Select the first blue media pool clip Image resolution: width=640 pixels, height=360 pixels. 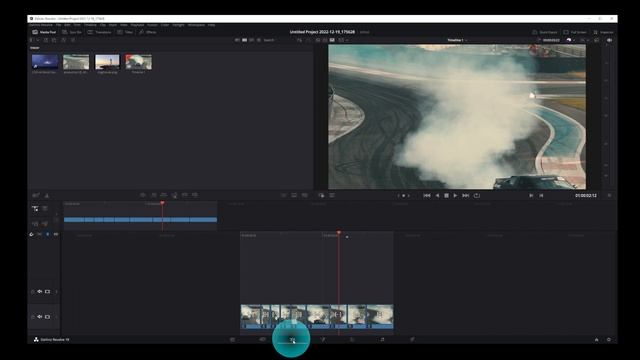coord(45,62)
